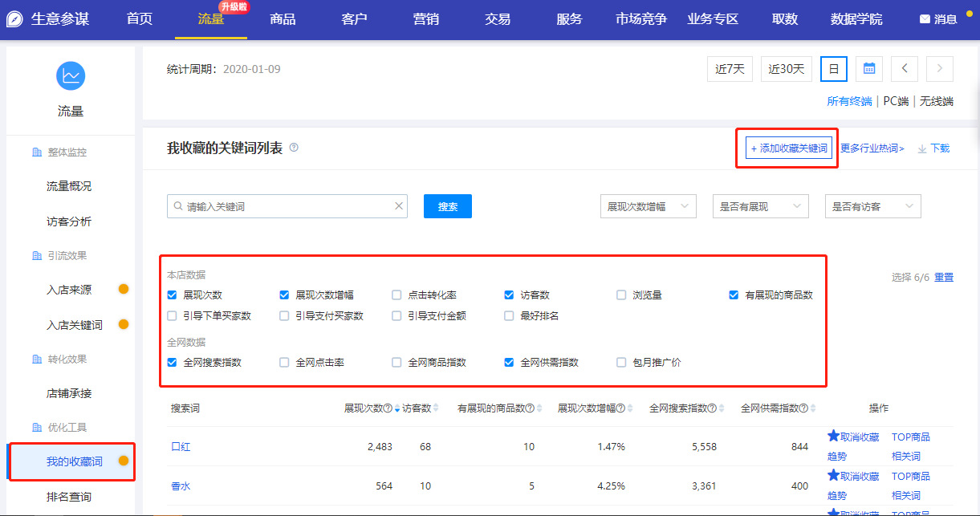The image size is (980, 516).
Task: Sort by 展现次数增幅 column arrow
Action: 629,408
